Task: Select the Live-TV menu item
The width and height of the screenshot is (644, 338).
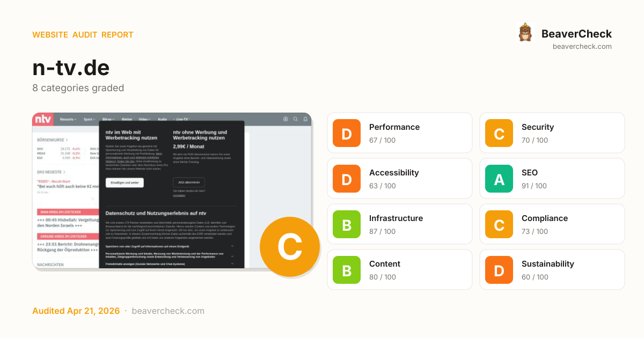Action: coord(182,119)
